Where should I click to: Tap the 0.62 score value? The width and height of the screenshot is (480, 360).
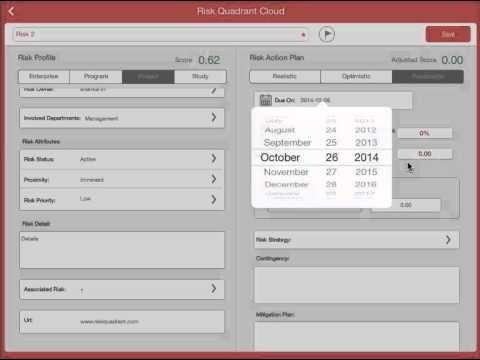[x=209, y=60]
